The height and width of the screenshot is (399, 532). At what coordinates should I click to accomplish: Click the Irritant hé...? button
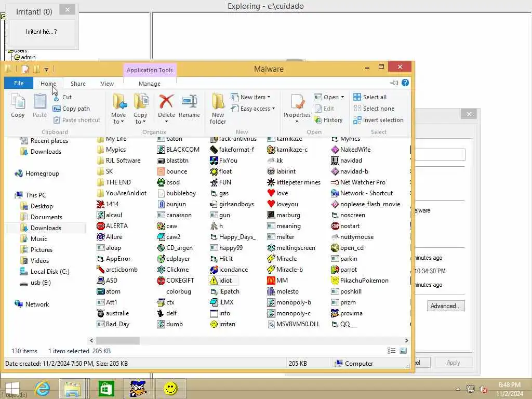tap(42, 32)
